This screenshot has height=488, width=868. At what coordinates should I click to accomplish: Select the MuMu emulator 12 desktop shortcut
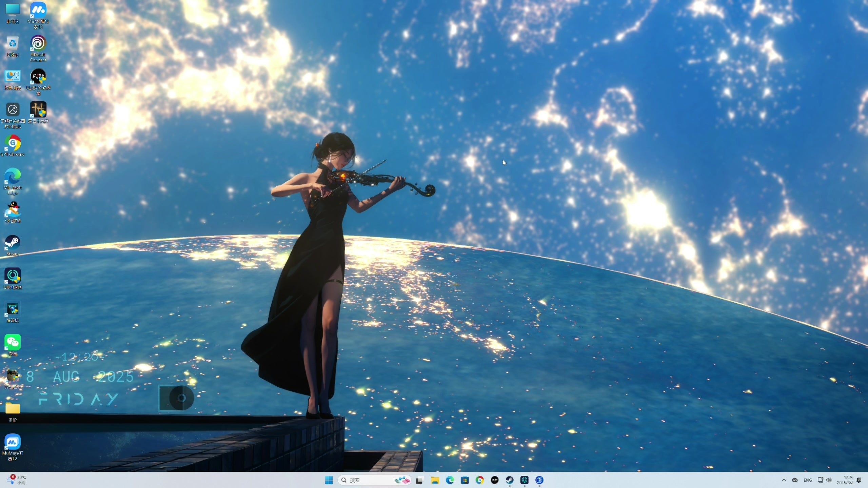pos(38,15)
